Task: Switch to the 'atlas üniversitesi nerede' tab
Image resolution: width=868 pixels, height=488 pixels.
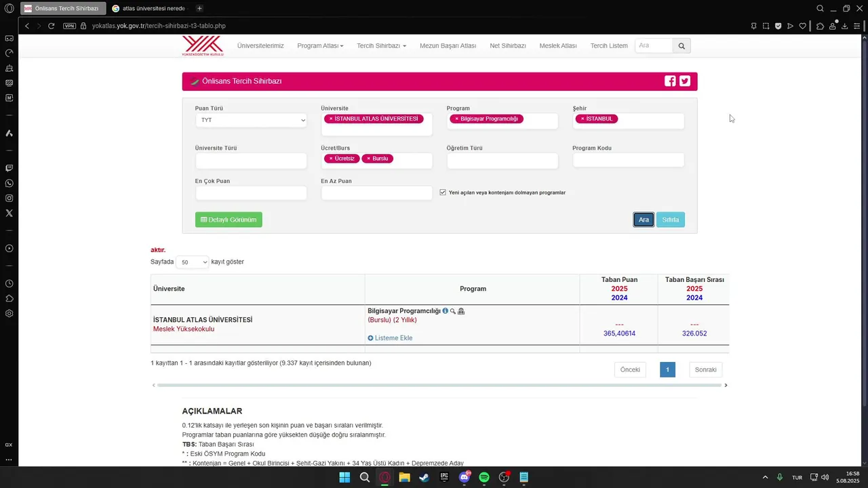Action: (x=150, y=8)
